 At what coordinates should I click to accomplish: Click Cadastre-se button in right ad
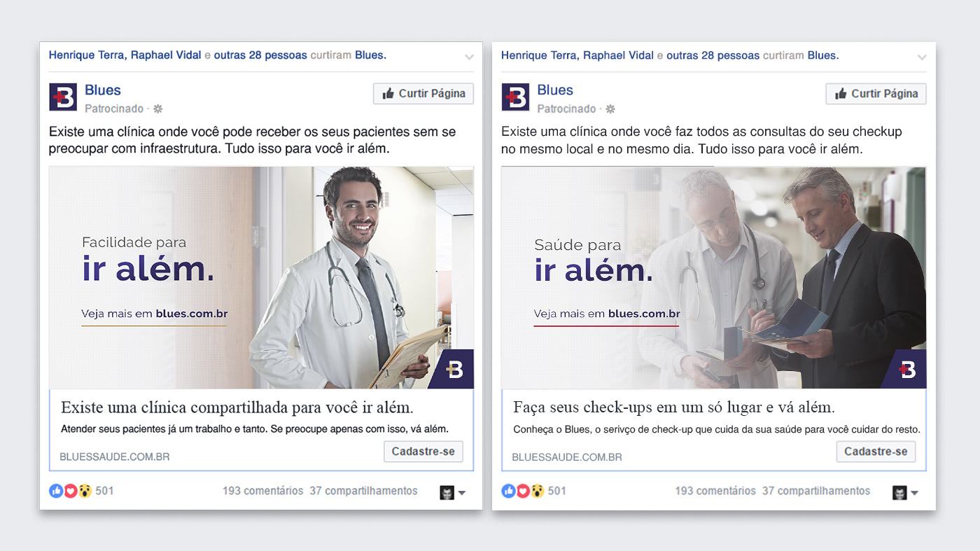click(876, 452)
